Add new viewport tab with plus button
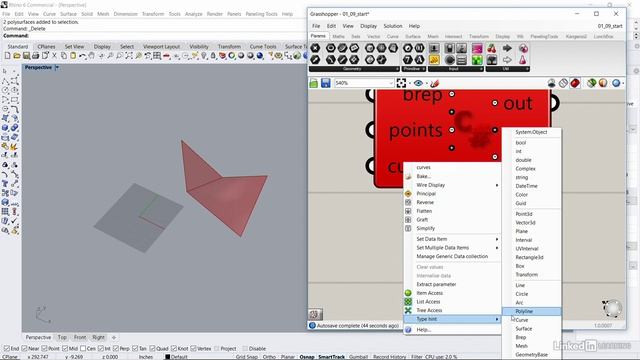Screen dimensions: 640x360 click(x=114, y=337)
